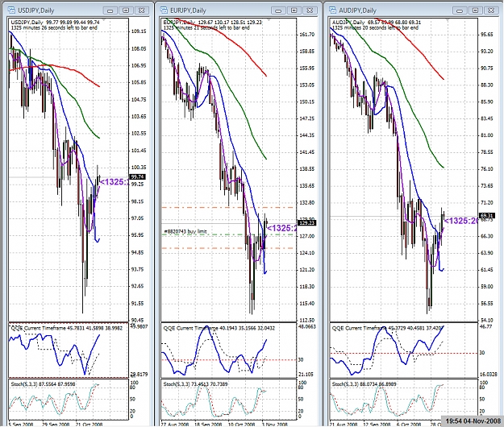Screen dimensions: 504x427
Task: Select the chart shift triangle in AUDJPY chart
Action: coord(447,20)
